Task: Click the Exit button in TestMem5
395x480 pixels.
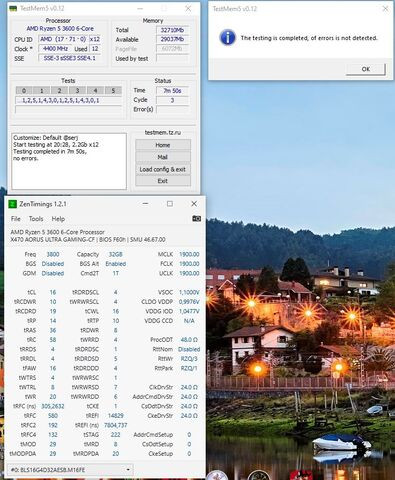Action: (163, 181)
